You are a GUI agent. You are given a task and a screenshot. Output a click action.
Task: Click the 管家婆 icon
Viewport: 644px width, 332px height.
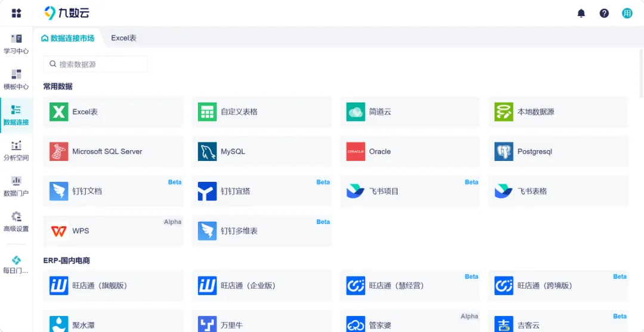coord(355,324)
